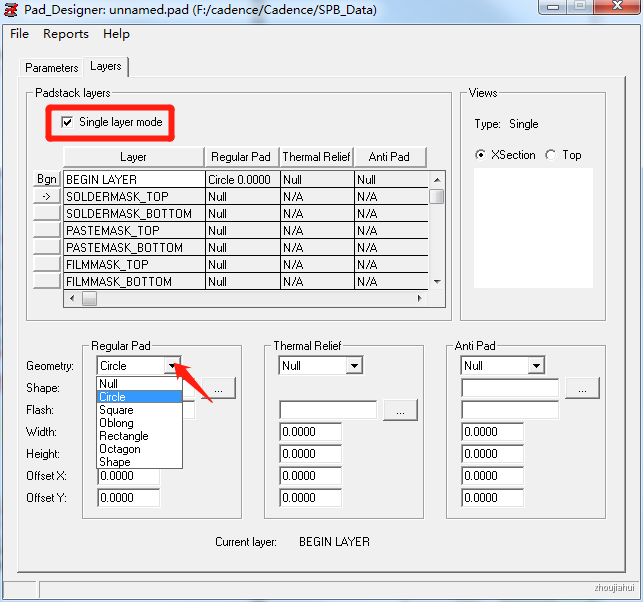The image size is (643, 602).
Task: Choose Null in the geometry list
Action: pyautogui.click(x=139, y=384)
